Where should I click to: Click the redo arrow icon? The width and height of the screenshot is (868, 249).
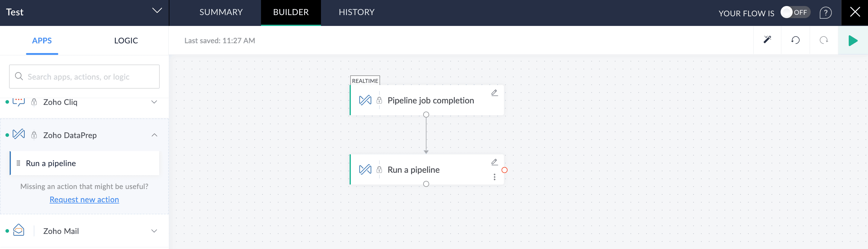coord(823,40)
